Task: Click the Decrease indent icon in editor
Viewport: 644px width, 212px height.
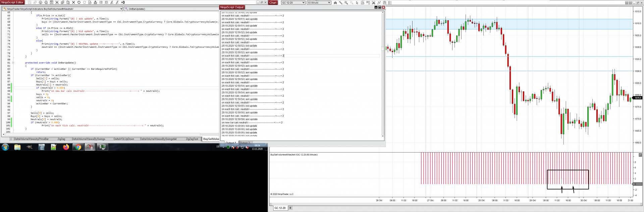Action: 101,2
